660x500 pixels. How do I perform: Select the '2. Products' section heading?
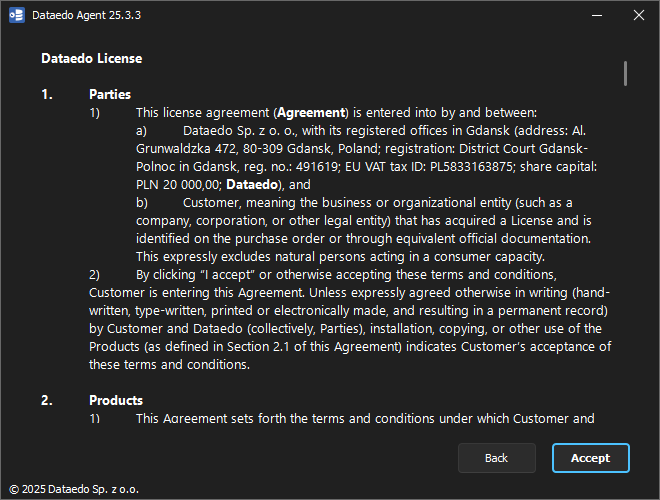(92, 400)
